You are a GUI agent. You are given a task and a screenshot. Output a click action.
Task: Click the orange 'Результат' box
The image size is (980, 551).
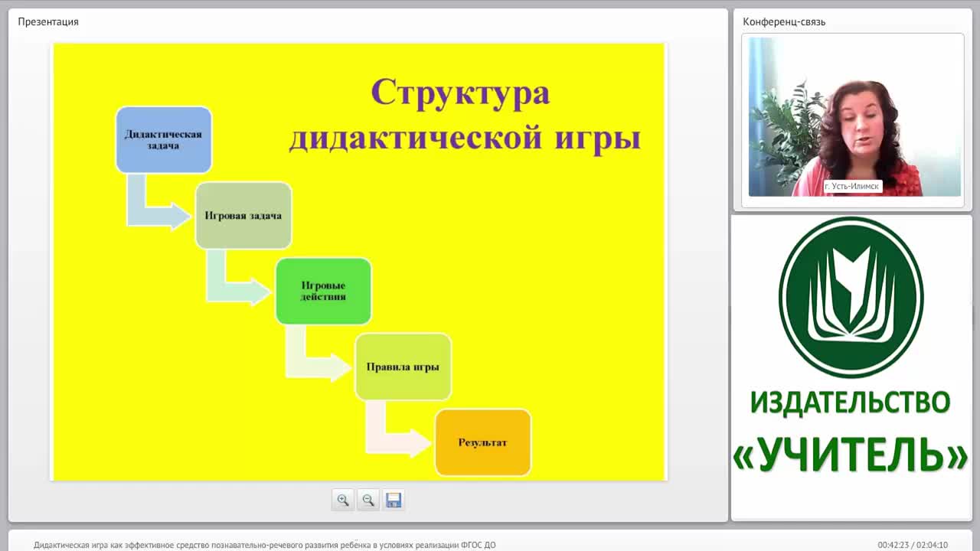click(482, 442)
